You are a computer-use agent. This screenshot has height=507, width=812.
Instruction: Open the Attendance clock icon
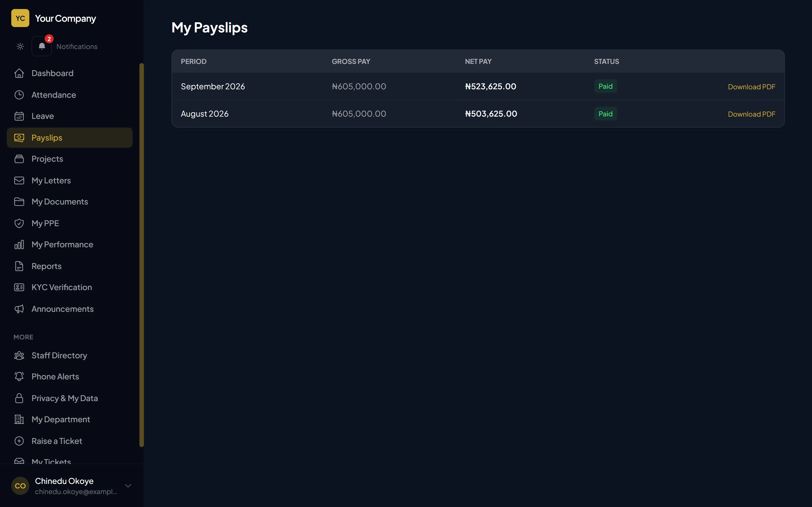[19, 95]
